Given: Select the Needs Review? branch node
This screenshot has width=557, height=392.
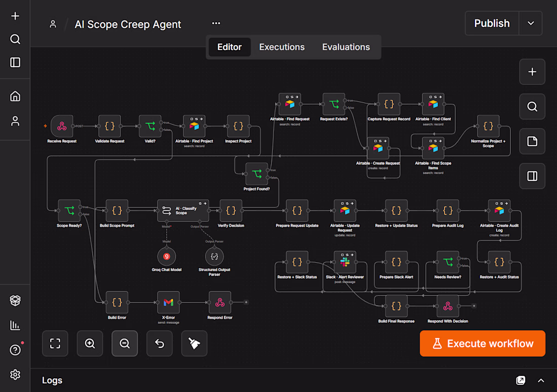Looking at the screenshot, I should 448,262.
